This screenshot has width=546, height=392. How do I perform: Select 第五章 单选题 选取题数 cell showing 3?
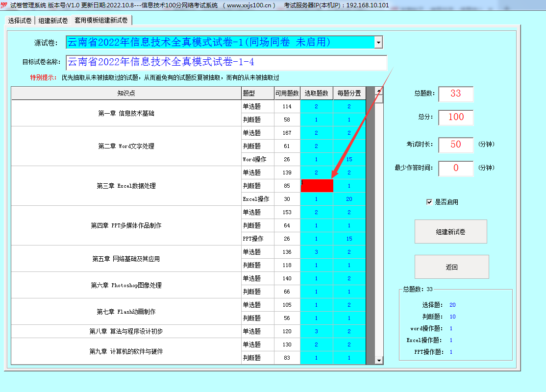coord(317,252)
